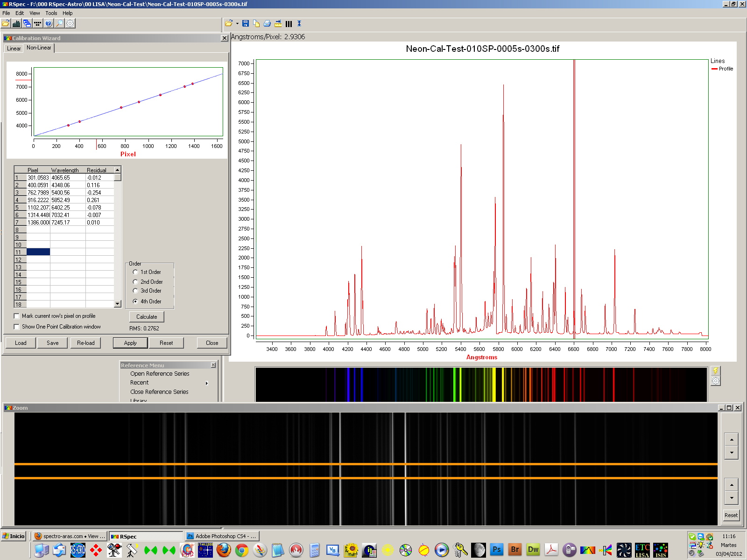Launch ISIS from the taskbar quick launch
The image size is (747, 560).
pyautogui.click(x=660, y=550)
